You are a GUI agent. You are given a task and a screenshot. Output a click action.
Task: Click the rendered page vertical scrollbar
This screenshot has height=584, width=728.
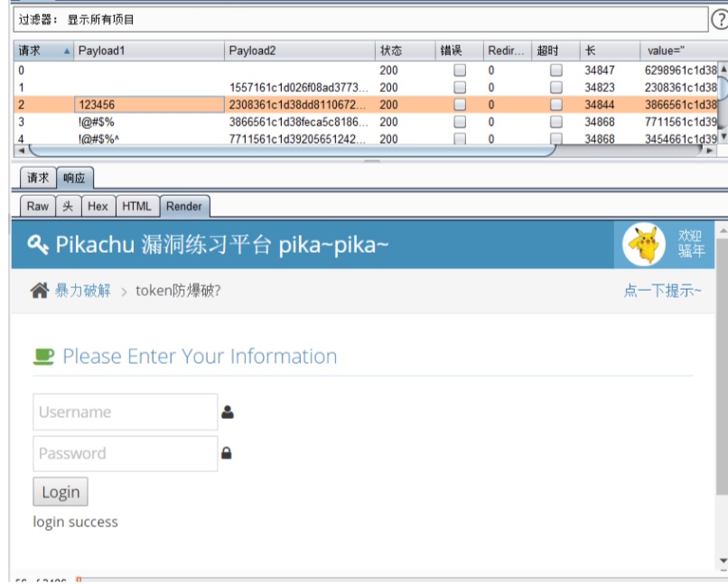tap(723, 366)
